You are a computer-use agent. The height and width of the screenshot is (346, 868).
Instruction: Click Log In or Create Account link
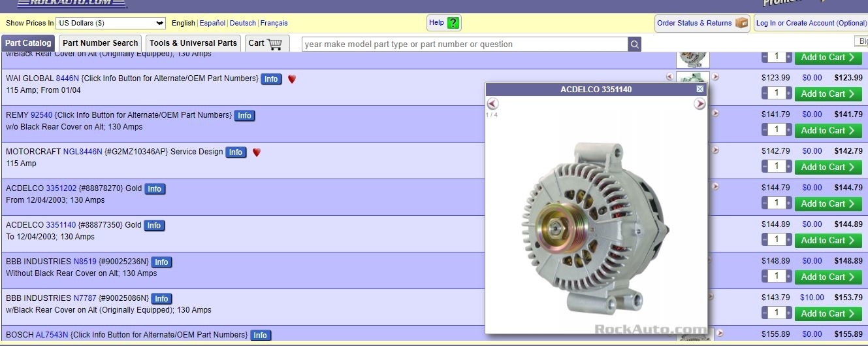pyautogui.click(x=811, y=23)
